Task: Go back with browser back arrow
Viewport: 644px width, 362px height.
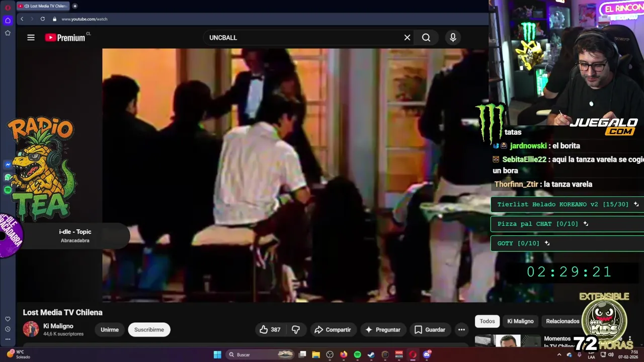Action: [22, 19]
